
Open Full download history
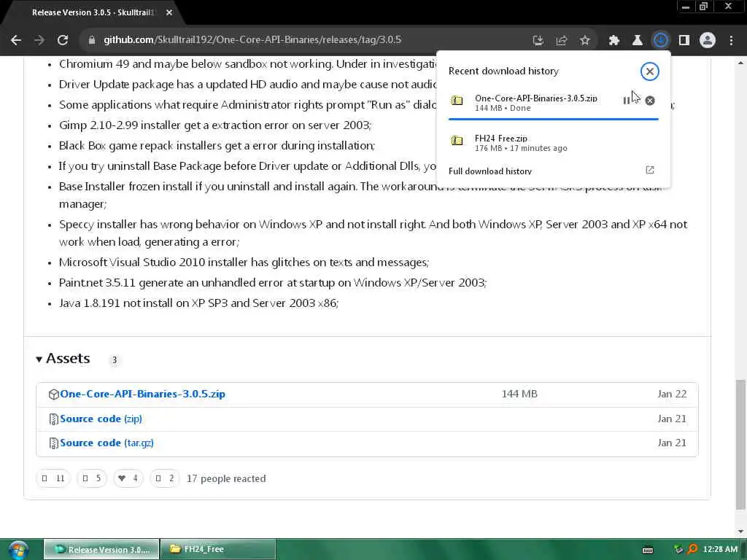click(x=489, y=171)
